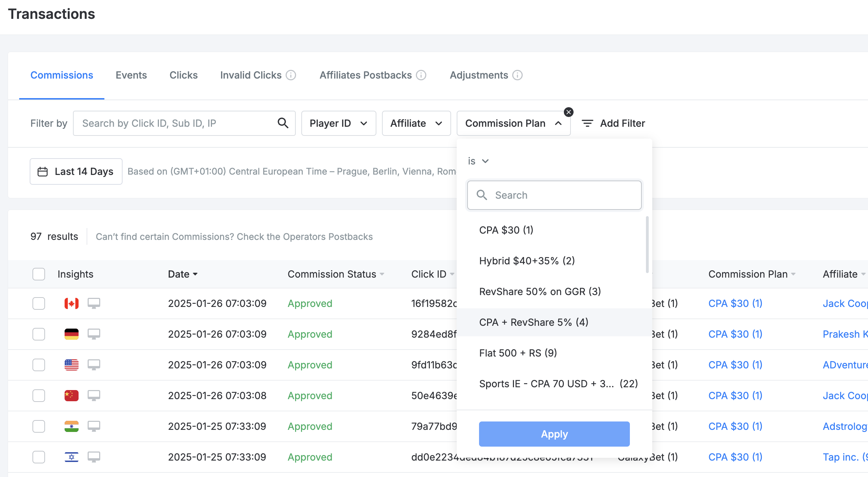868x477 pixels.
Task: Click the Invalid Clicks info icon
Action: click(x=291, y=75)
